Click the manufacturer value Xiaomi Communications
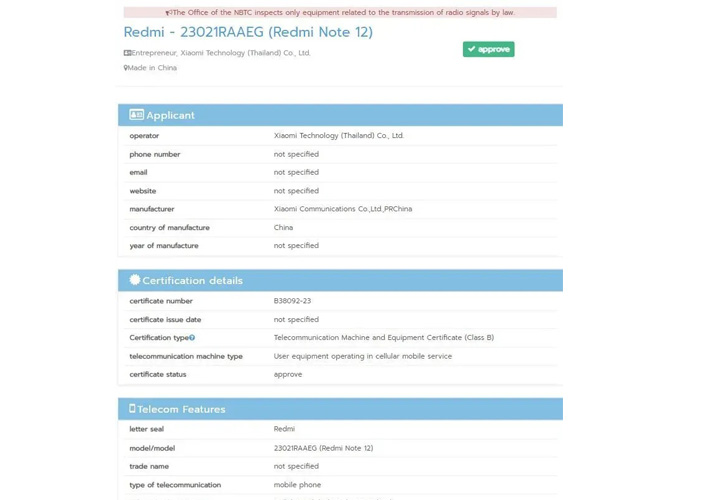The width and height of the screenshot is (721, 500). point(343,209)
